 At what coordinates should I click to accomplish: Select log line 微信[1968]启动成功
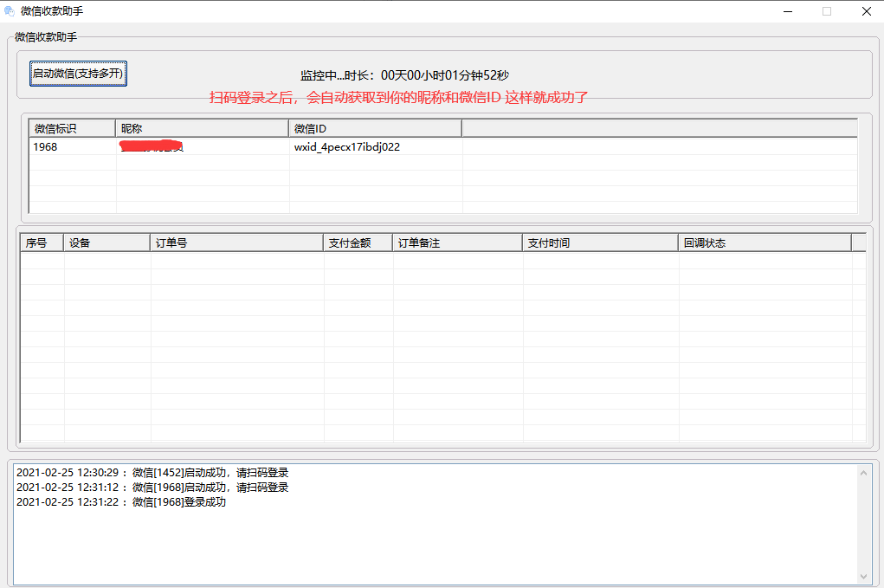152,487
